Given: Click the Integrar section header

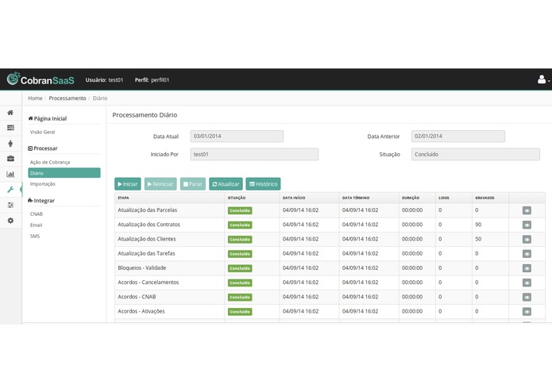Looking at the screenshot, I should click(41, 201).
